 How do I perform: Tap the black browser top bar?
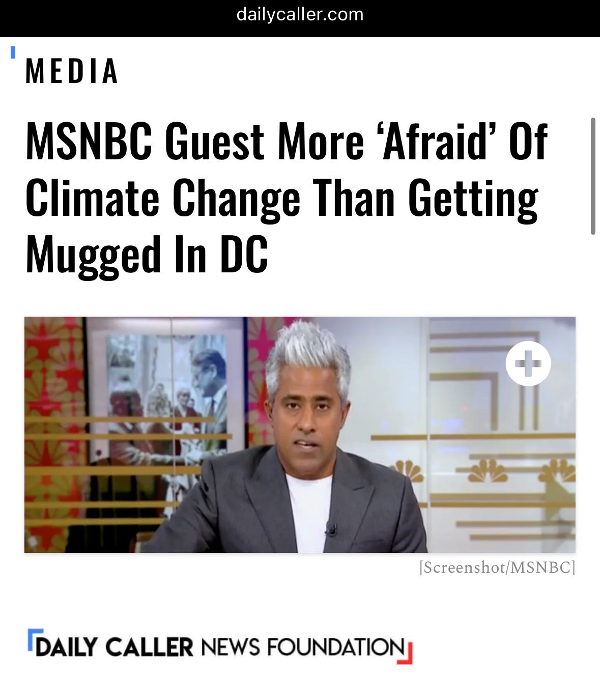click(300, 18)
